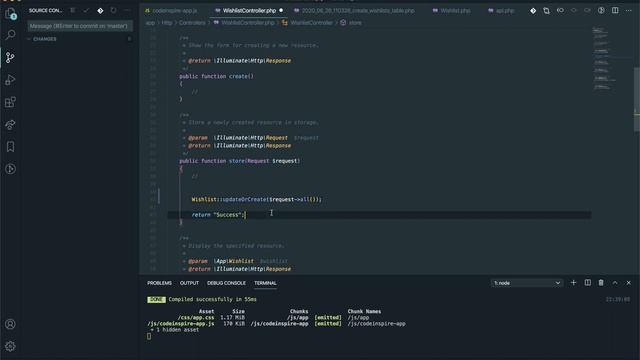The image size is (640, 360).
Task: Click the git diamond icon in Source Control header
Action: [x=100, y=10]
